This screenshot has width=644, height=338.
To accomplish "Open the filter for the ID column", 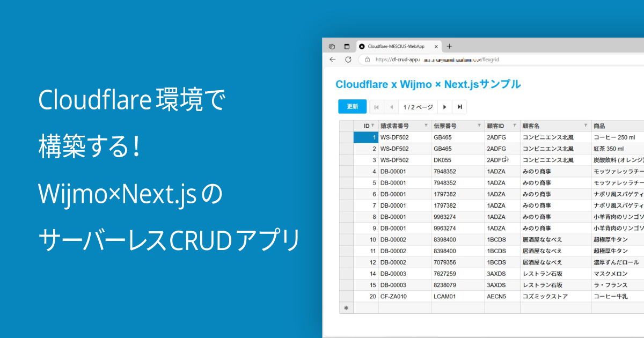I will (371, 126).
